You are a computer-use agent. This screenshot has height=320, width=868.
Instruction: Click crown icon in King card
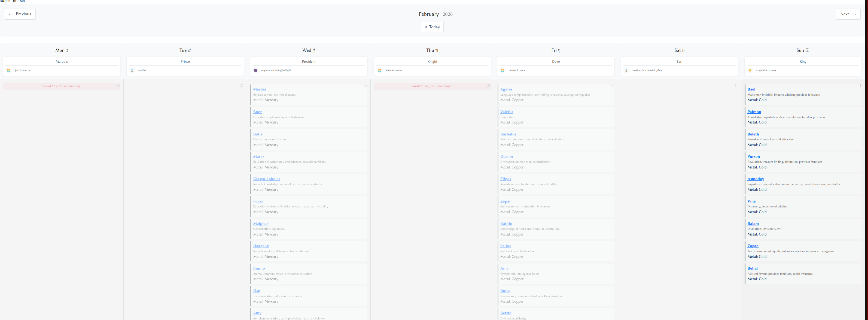pyautogui.click(x=750, y=70)
